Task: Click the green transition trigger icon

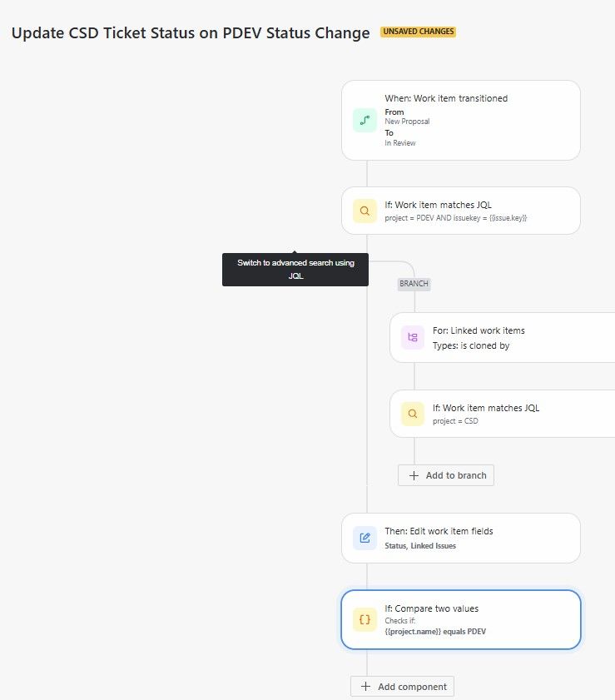Action: click(365, 121)
